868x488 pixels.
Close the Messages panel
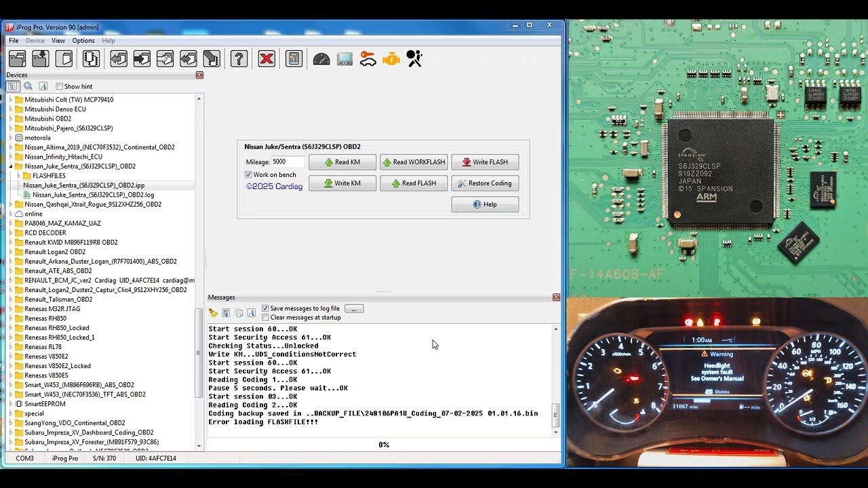coord(556,298)
